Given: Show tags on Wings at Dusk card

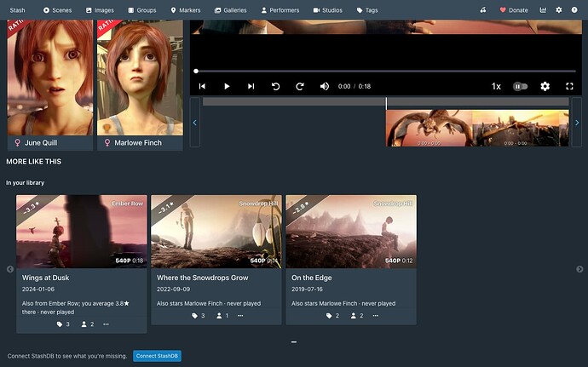Looking at the screenshot, I should 63,324.
